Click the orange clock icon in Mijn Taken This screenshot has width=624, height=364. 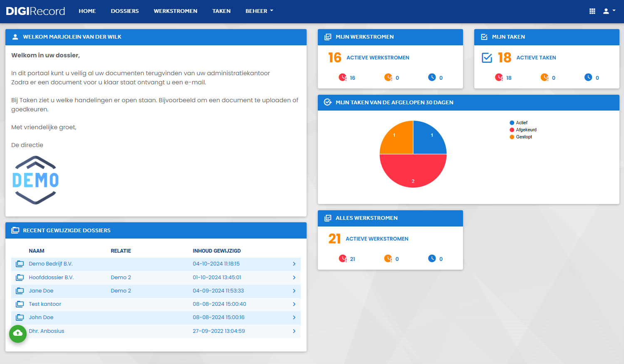(544, 77)
